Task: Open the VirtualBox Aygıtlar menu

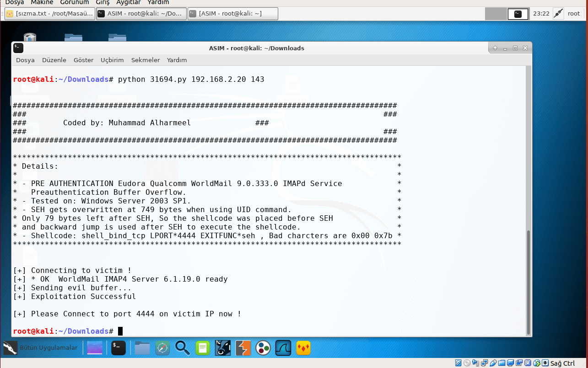Action: click(129, 2)
